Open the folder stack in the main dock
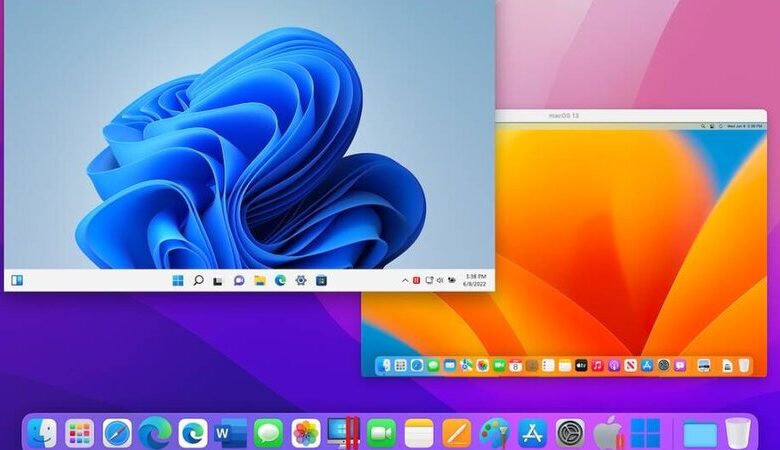Screen dimensions: 780x450 point(700,435)
